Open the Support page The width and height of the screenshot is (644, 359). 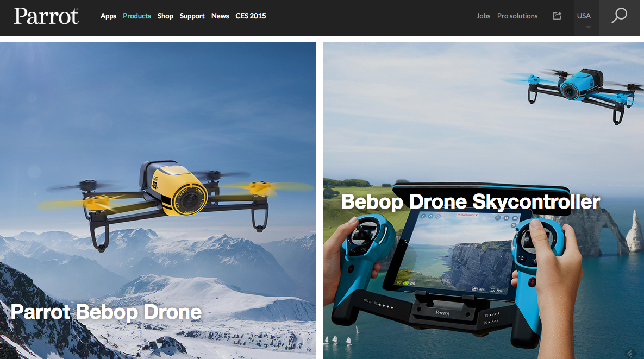[192, 16]
